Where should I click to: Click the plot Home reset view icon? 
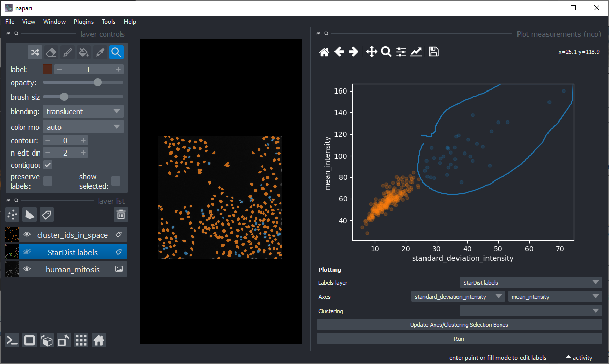click(324, 52)
